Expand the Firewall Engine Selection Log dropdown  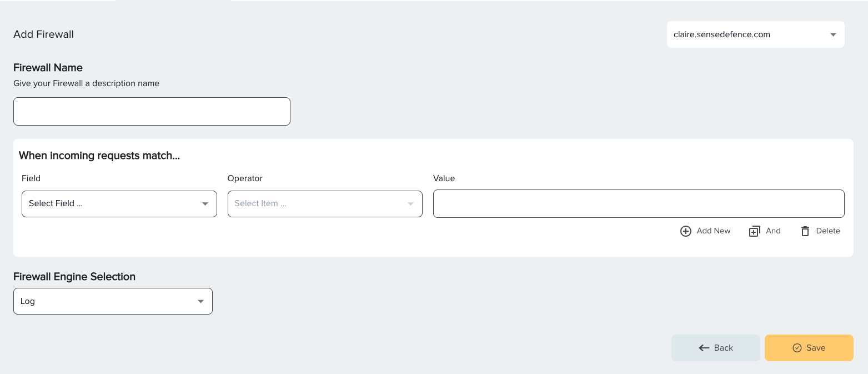(113, 301)
